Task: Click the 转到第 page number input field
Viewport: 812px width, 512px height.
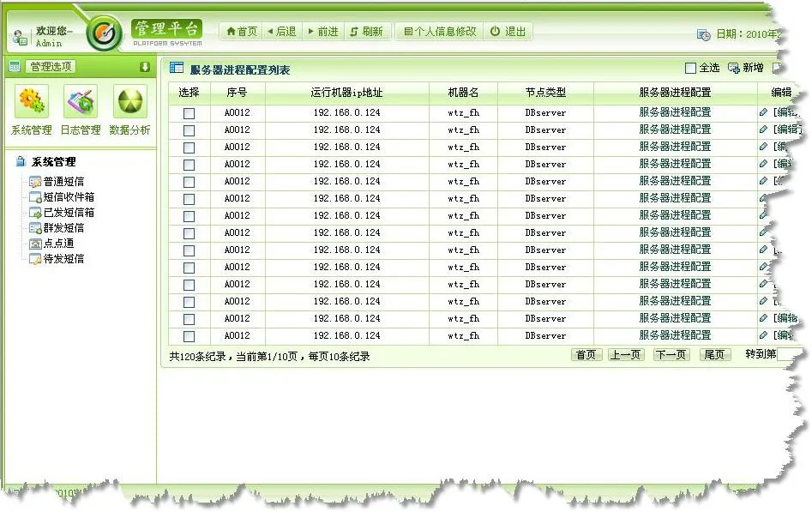Action: (788, 355)
